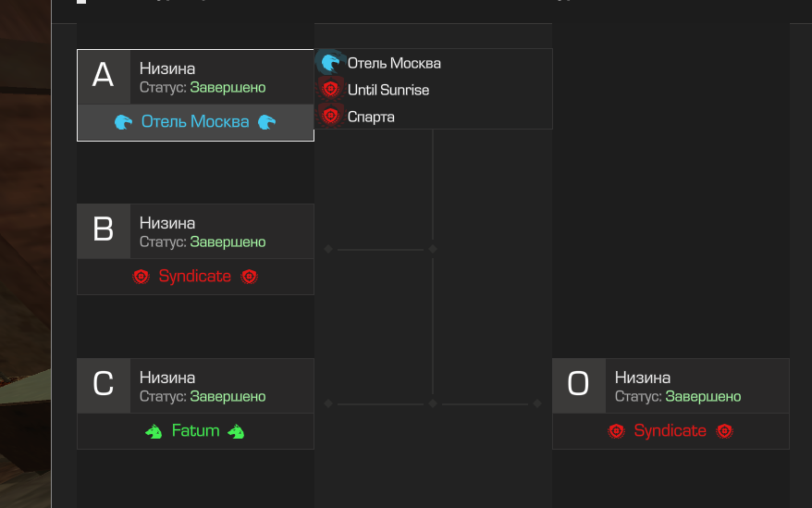Click eagle icon left of Отель Москва in card A
Image resolution: width=812 pixels, height=508 pixels.
(x=123, y=122)
